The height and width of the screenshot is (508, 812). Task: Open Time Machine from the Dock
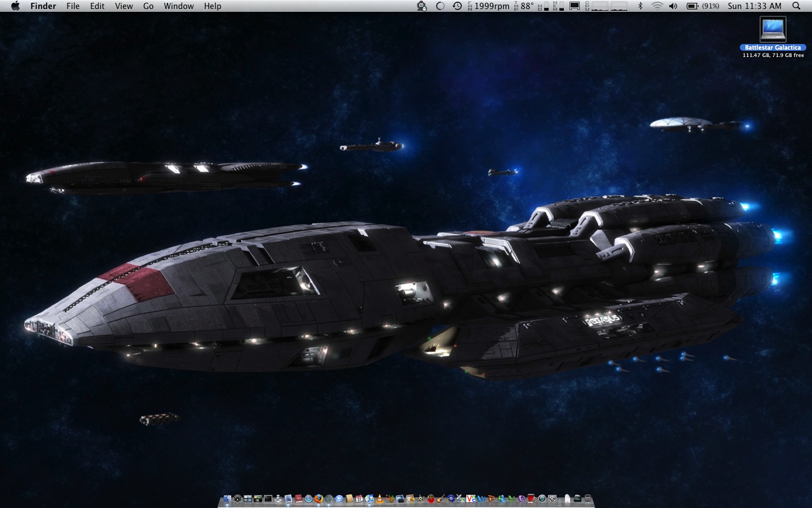pos(542,498)
